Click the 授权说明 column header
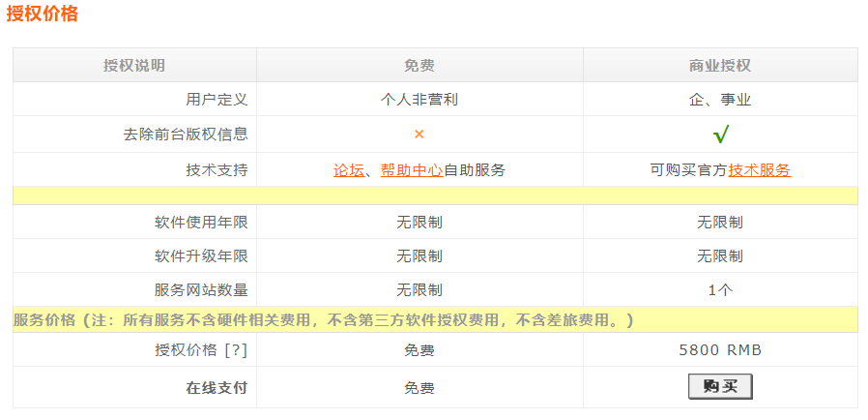The height and width of the screenshot is (420, 868). [134, 66]
